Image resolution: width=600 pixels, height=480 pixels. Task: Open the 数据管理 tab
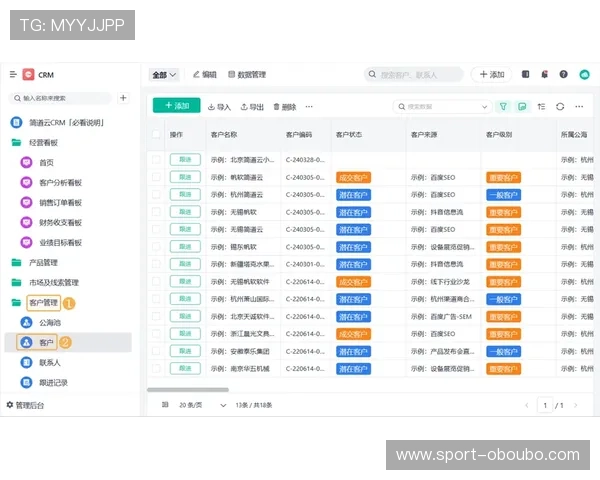(247, 74)
